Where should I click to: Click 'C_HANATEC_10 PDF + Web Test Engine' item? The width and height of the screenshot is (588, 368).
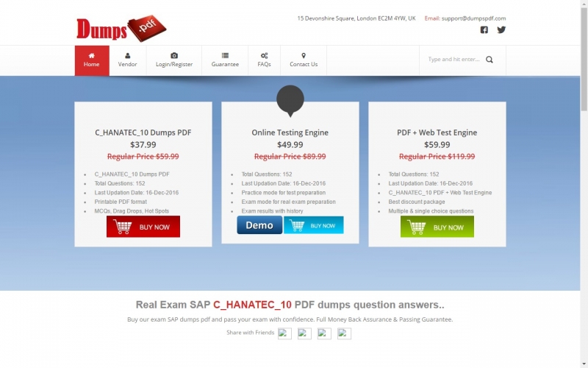click(x=440, y=193)
